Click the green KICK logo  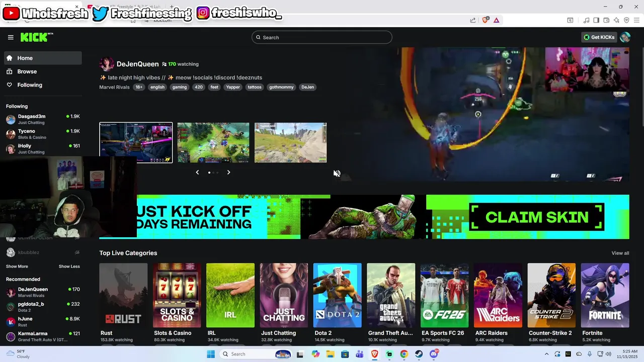(x=36, y=37)
